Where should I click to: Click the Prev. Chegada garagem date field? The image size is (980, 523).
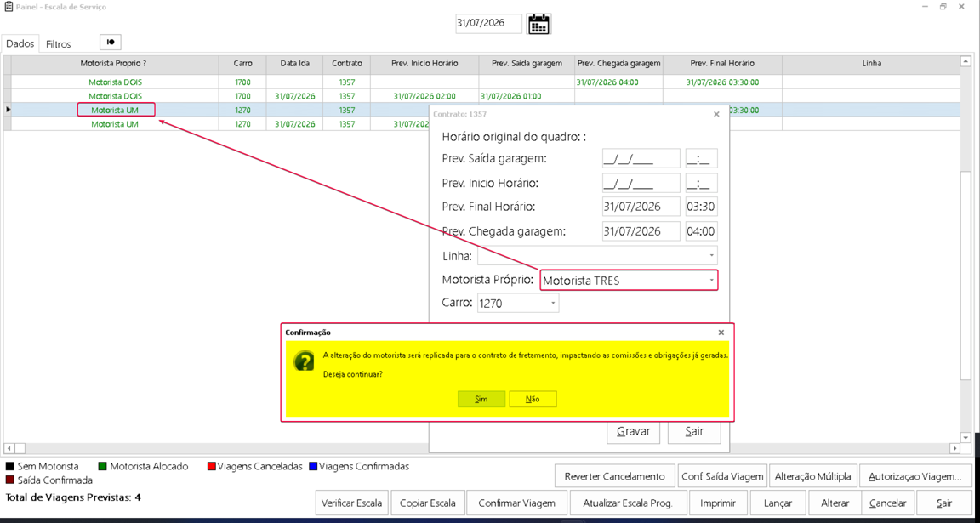tap(641, 231)
